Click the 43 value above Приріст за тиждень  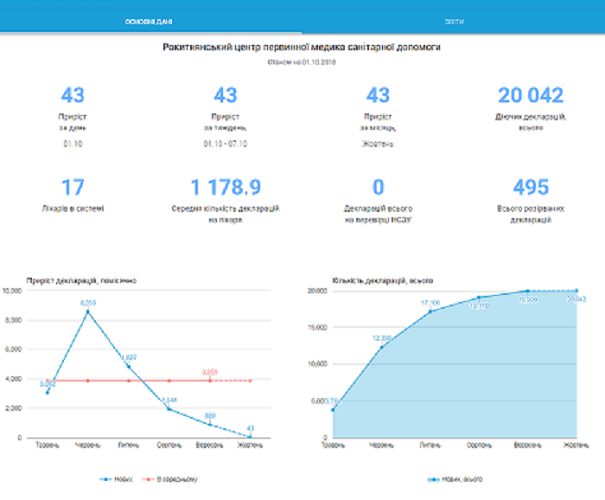225,95
